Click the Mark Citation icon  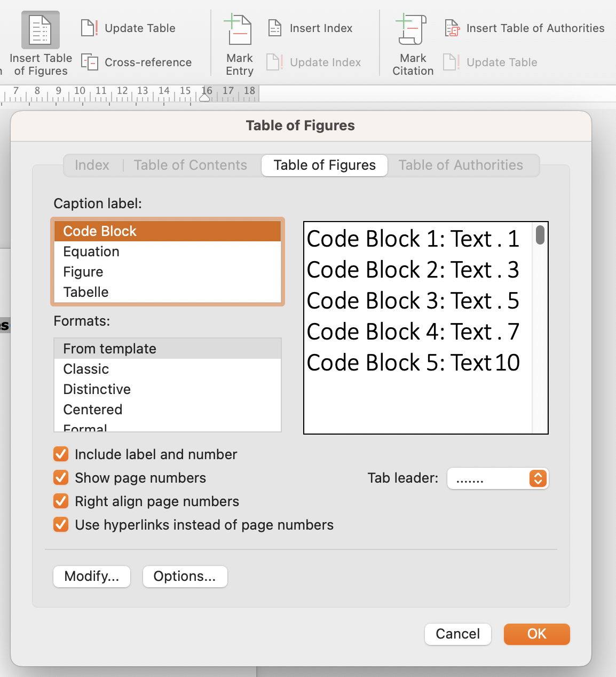pos(412,30)
